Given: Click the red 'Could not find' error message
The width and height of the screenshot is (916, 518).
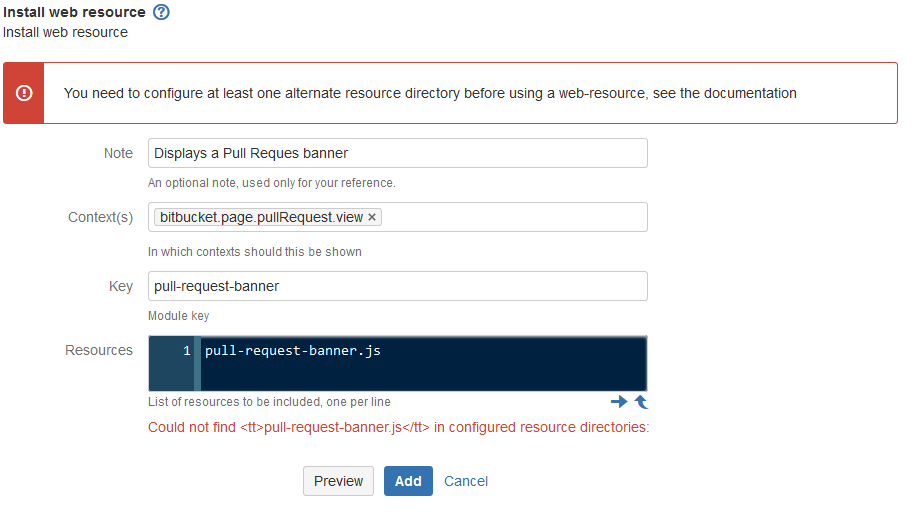Looking at the screenshot, I should tap(398, 427).
